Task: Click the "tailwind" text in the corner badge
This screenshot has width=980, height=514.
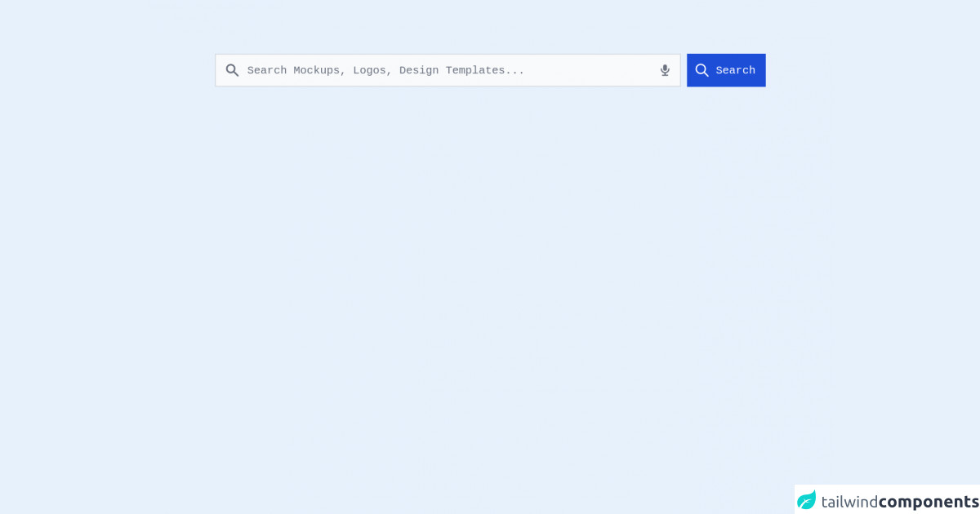Action: 849,501
